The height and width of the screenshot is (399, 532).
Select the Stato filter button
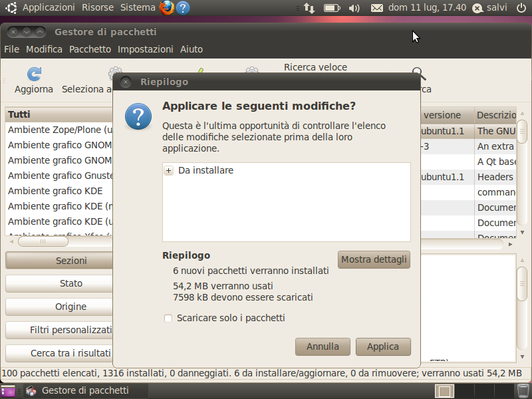coord(59,283)
